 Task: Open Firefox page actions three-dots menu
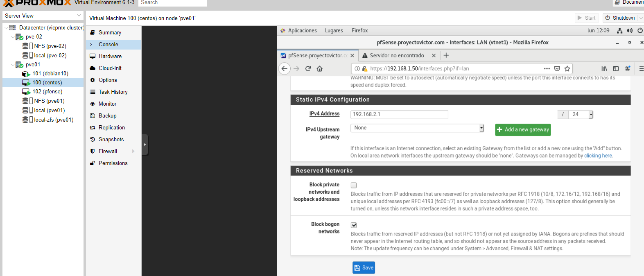547,68
